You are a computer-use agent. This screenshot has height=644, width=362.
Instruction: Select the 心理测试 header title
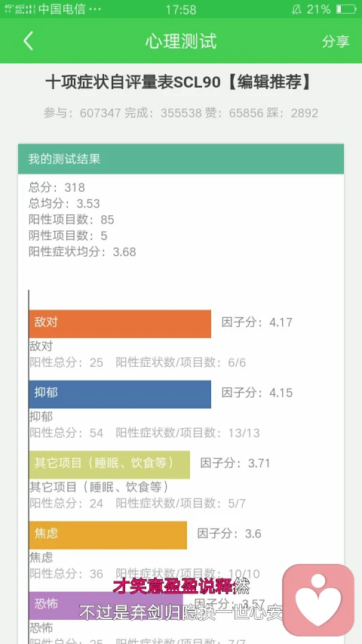pos(180,41)
